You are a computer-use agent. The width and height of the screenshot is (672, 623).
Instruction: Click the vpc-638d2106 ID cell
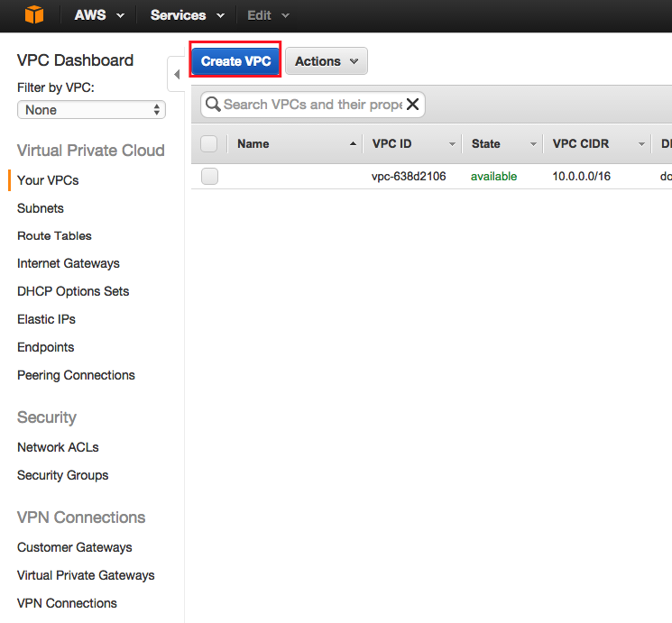click(409, 177)
